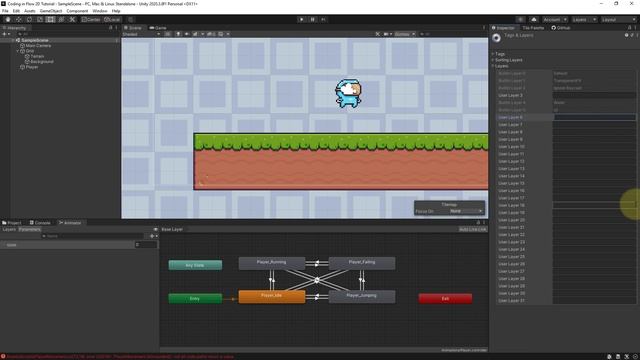Viewport: 640px width, 360px height.
Task: Expand the Sorting Layers section
Action: [x=507, y=60]
